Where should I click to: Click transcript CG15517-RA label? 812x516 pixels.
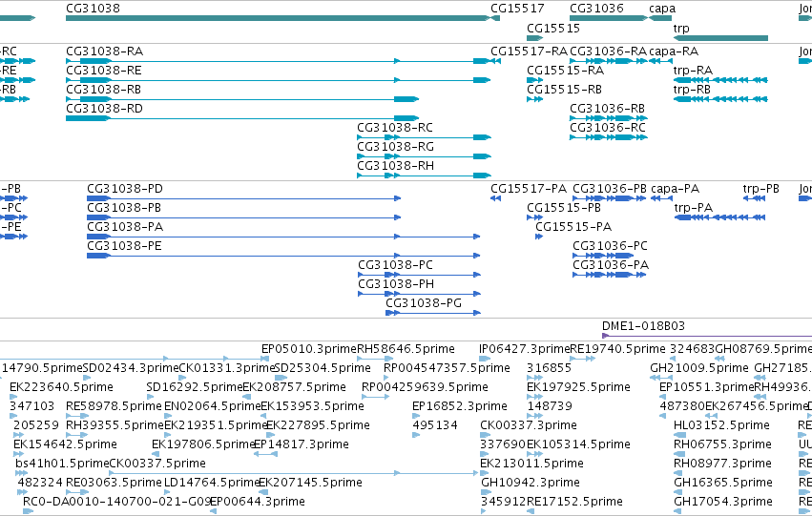pos(530,52)
